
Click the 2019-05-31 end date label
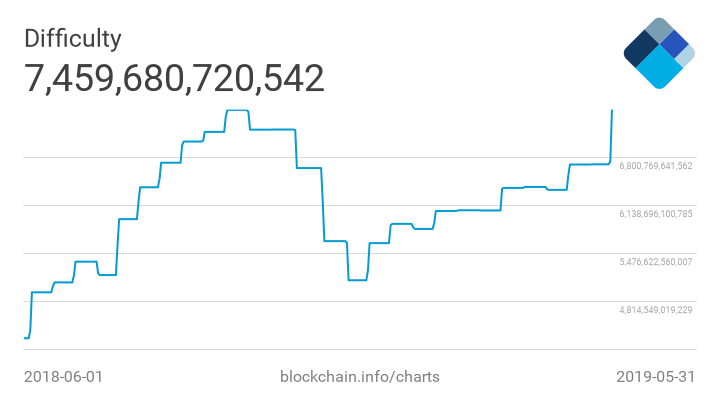click(654, 377)
